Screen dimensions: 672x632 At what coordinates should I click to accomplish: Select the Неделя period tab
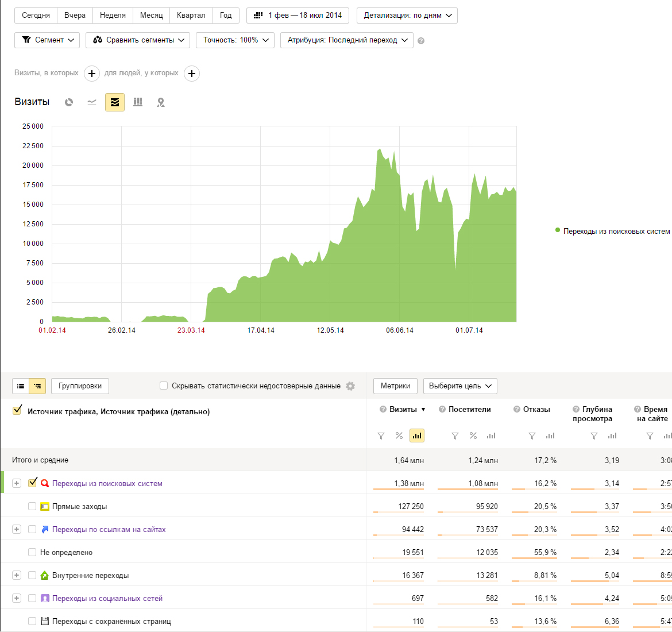113,16
